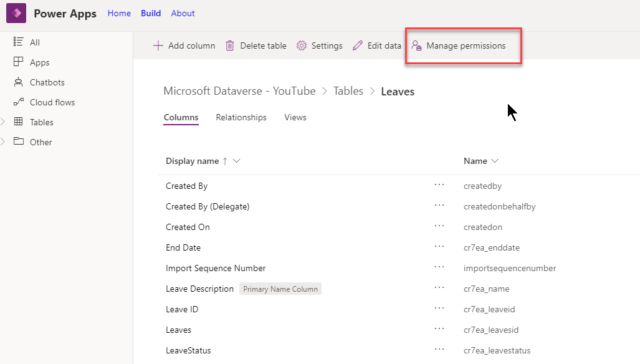Go to Microsoft Dataverse - YouTube breadcrumb
640x364 pixels.
click(239, 91)
